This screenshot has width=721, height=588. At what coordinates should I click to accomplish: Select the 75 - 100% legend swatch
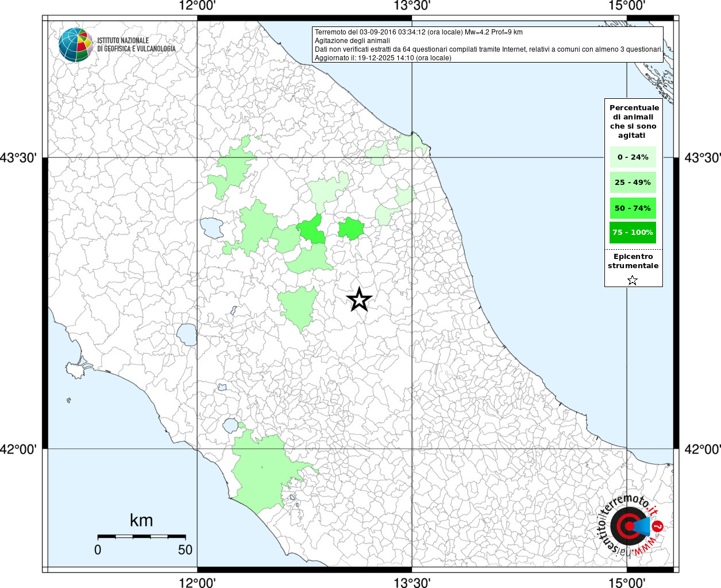click(x=633, y=233)
